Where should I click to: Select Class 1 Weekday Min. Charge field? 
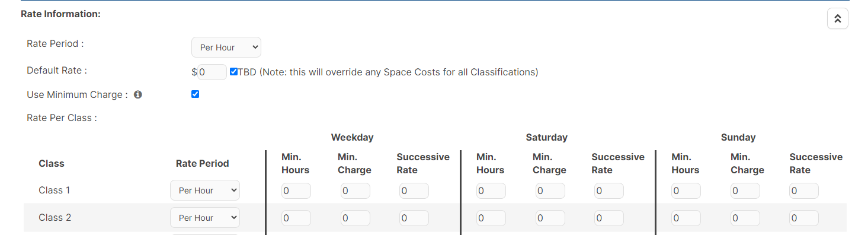355,190
